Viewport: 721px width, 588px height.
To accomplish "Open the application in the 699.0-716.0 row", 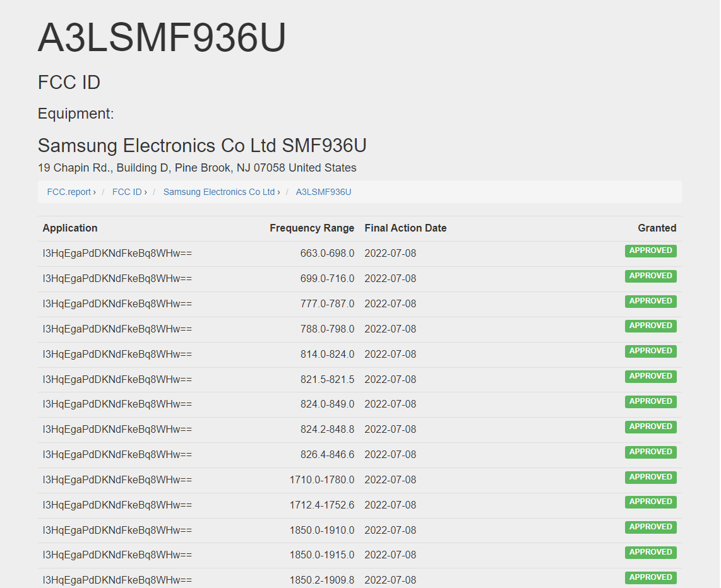I will (x=117, y=279).
